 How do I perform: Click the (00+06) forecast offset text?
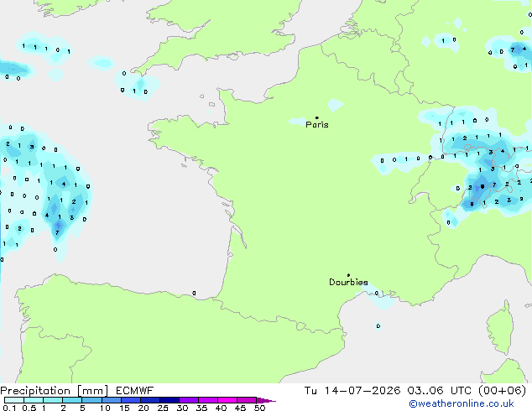click(502, 391)
